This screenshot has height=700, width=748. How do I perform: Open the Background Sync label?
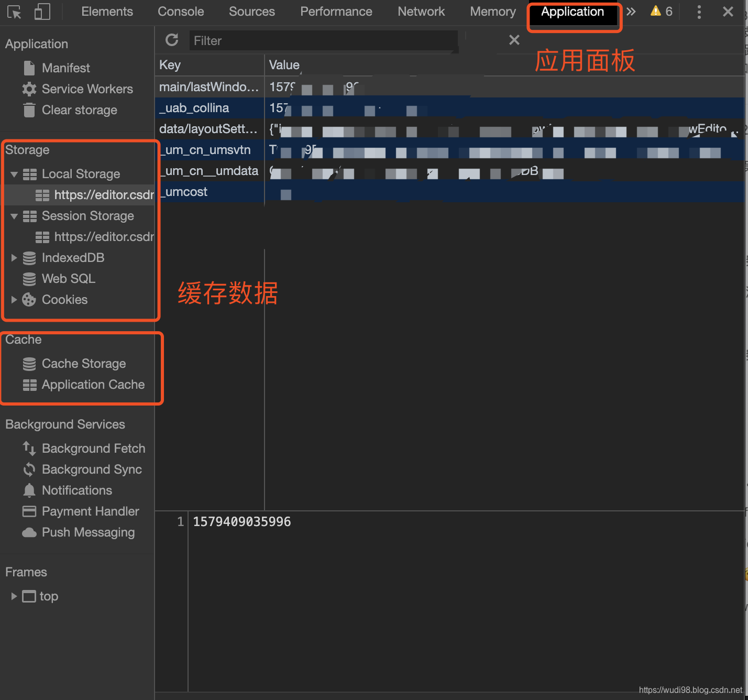[92, 469]
